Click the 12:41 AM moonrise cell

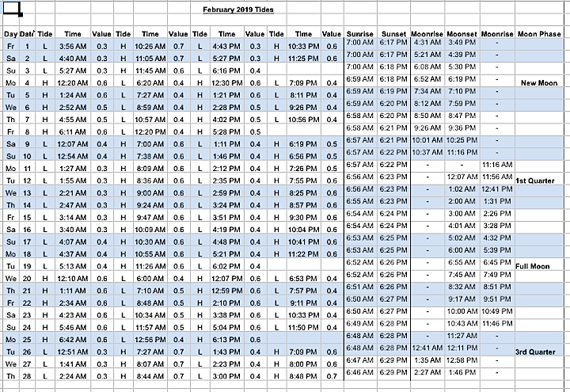(427, 348)
